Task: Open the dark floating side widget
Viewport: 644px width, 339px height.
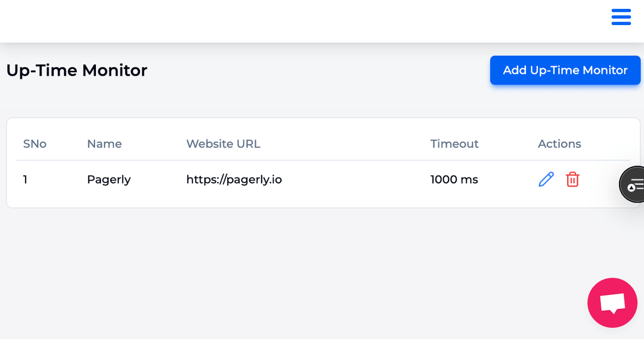Action: [632, 184]
